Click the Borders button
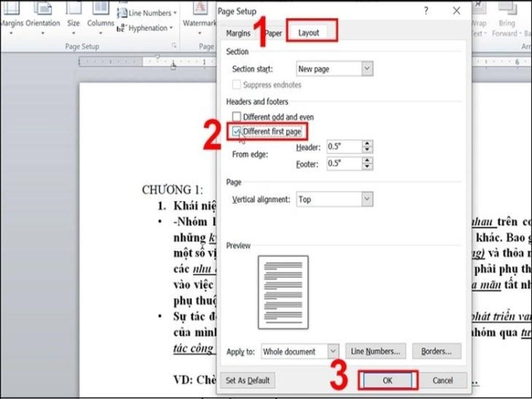Image resolution: width=532 pixels, height=399 pixels. click(436, 351)
